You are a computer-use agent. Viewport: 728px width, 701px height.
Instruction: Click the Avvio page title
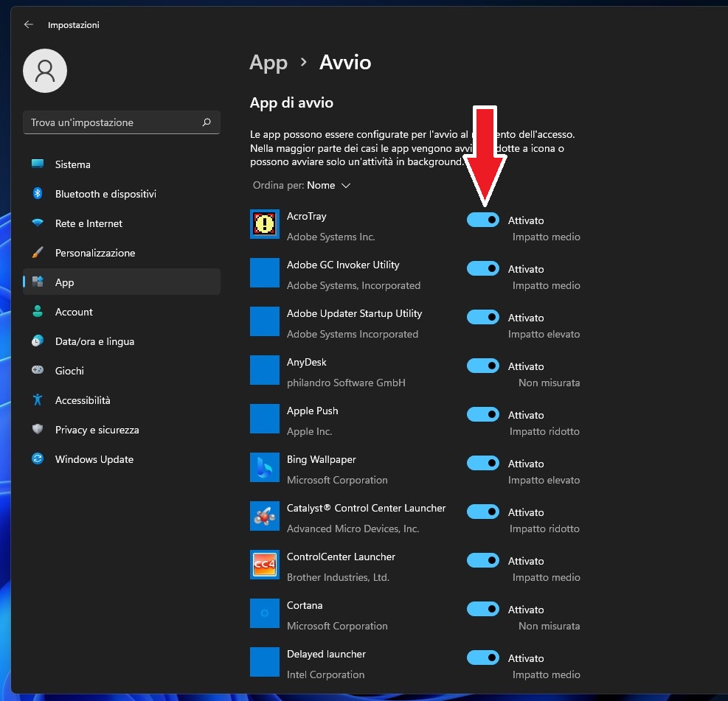[345, 62]
